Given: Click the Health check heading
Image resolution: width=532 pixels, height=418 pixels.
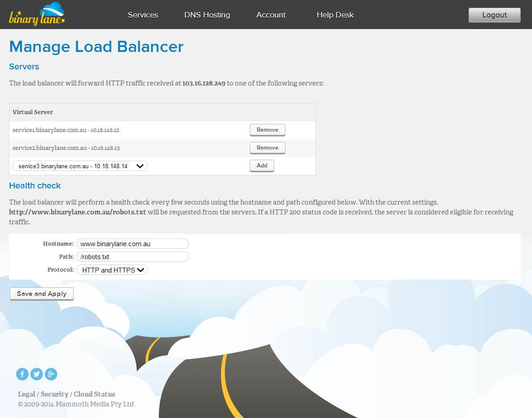Looking at the screenshot, I should 35,186.
